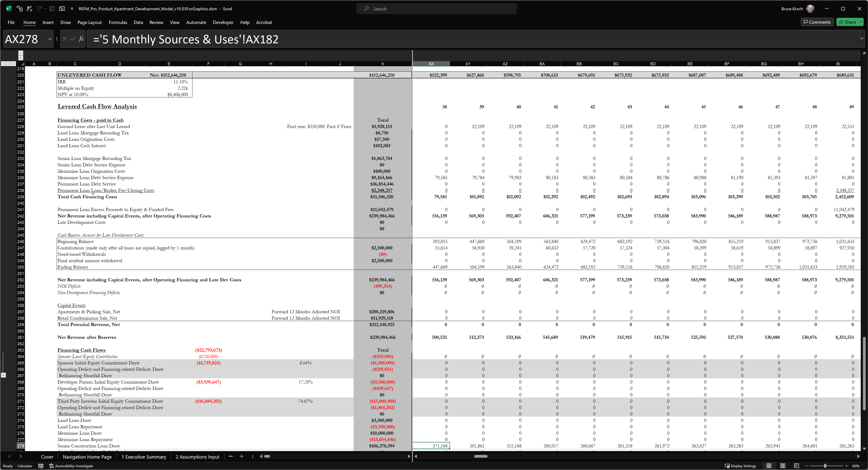The height and width of the screenshot is (470, 868).
Task: Click Display Settings in status bar
Action: 740,466
